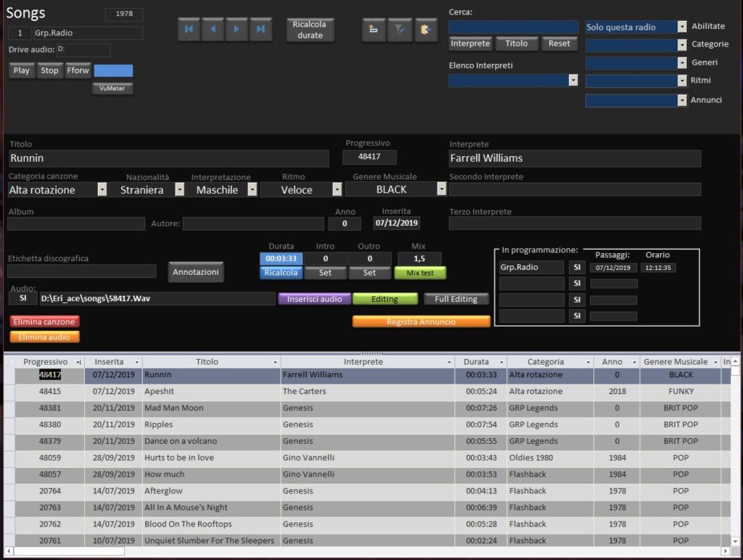743x560 pixels.
Task: Click the Interprete field Farrell Williams
Action: [x=575, y=158]
